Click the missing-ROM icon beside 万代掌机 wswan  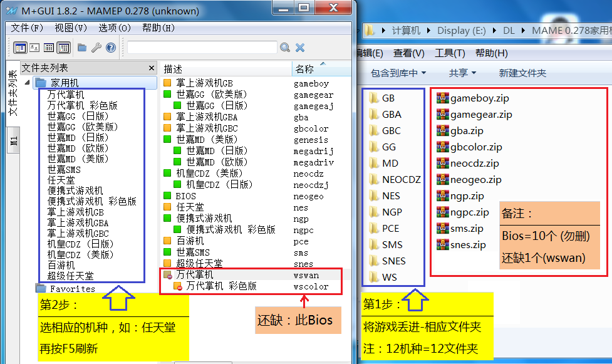click(168, 275)
